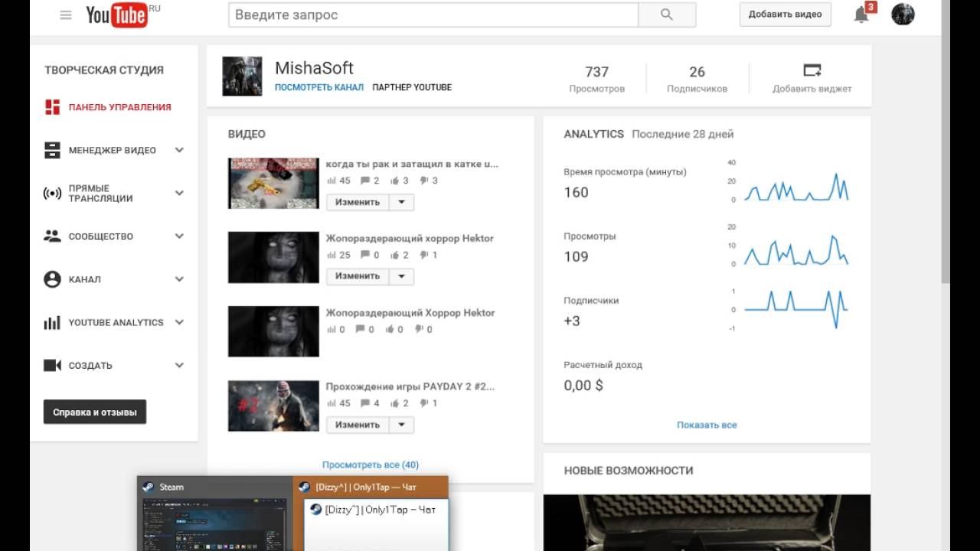Click the Add widget icon
The width and height of the screenshot is (980, 551).
click(812, 70)
